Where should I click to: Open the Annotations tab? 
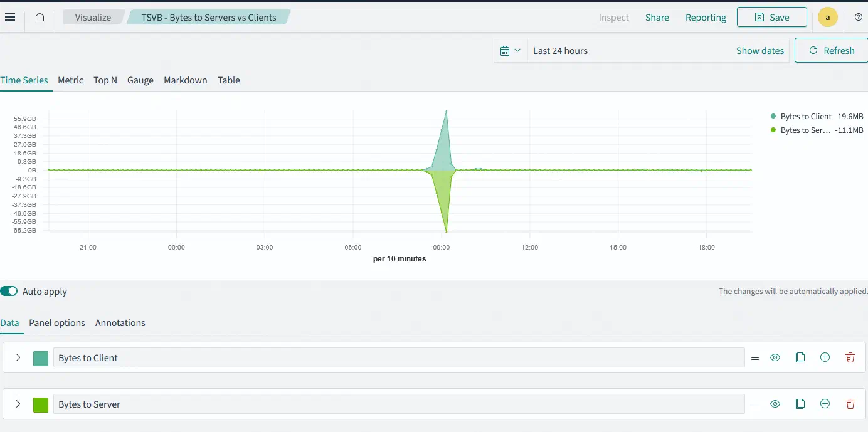(120, 323)
